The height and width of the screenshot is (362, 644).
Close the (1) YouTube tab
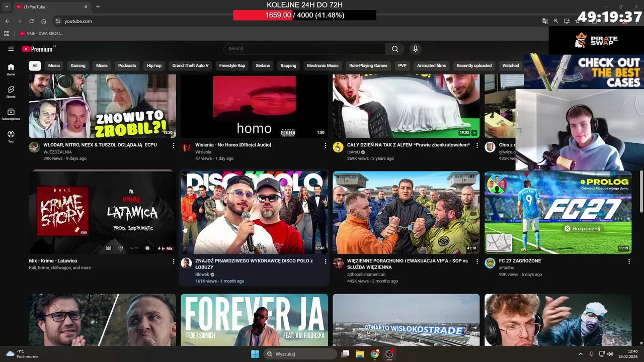(x=86, y=7)
